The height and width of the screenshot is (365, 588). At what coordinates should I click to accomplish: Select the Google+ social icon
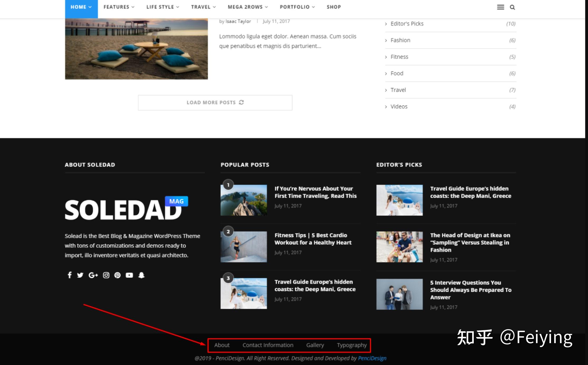coord(93,275)
